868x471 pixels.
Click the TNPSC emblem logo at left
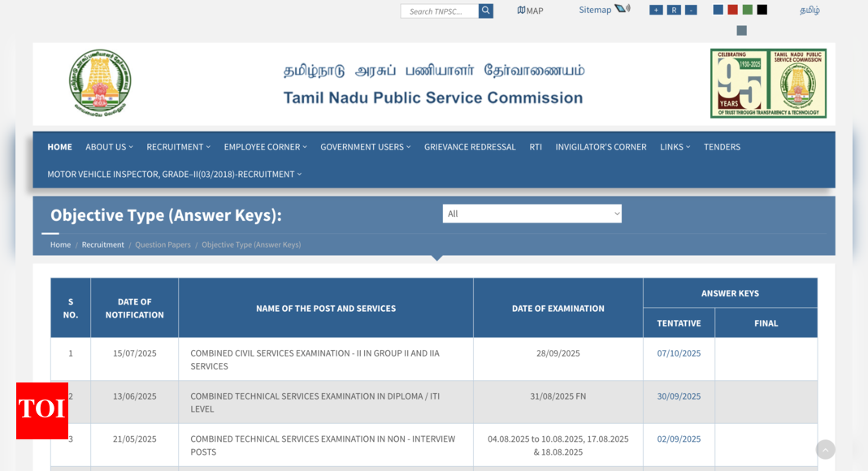coord(100,83)
